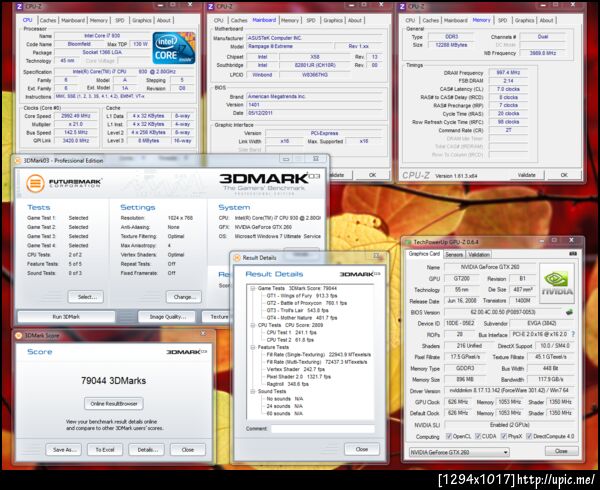Click the Core Speed value in CPU-Z
This screenshot has height=490, width=600.
point(76,116)
